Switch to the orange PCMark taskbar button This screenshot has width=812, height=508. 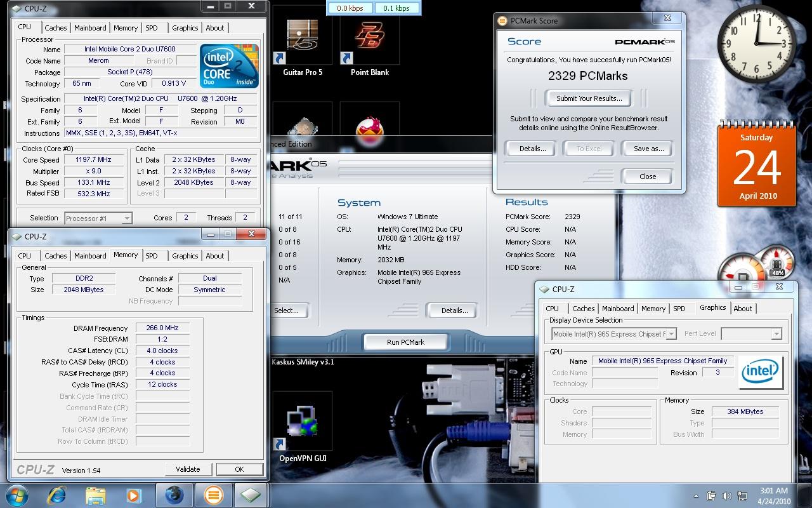[x=213, y=495]
